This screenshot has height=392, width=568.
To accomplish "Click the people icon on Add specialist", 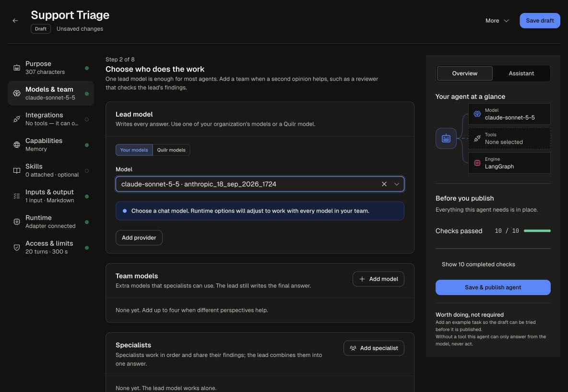I will click(x=353, y=348).
